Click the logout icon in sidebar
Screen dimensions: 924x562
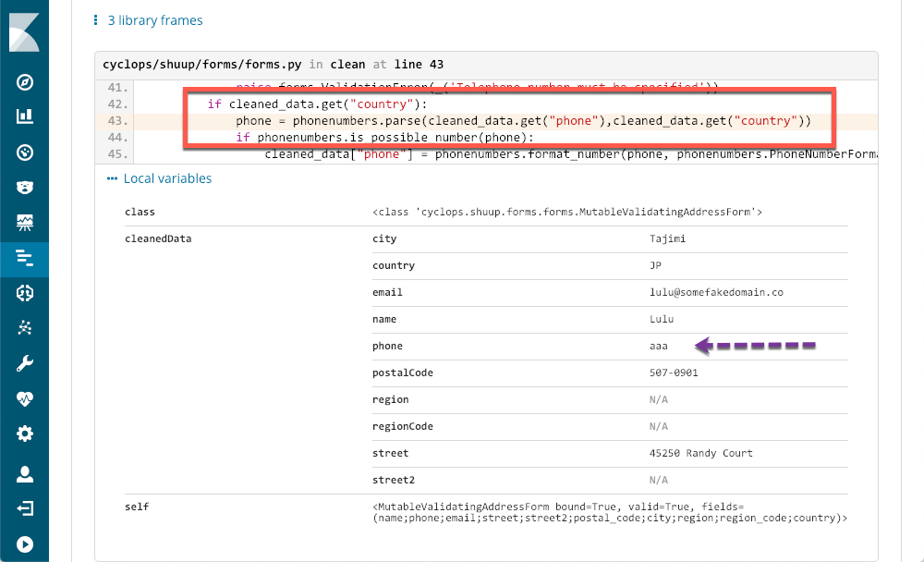click(x=25, y=509)
